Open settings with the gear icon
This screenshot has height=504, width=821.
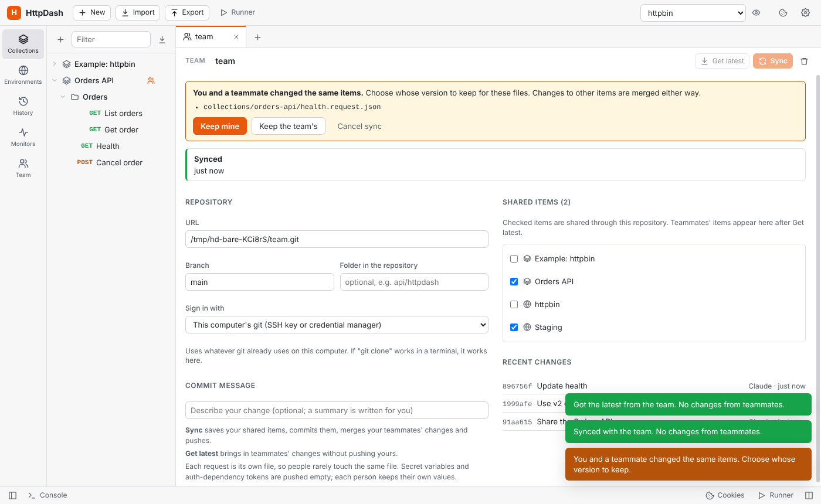[806, 13]
